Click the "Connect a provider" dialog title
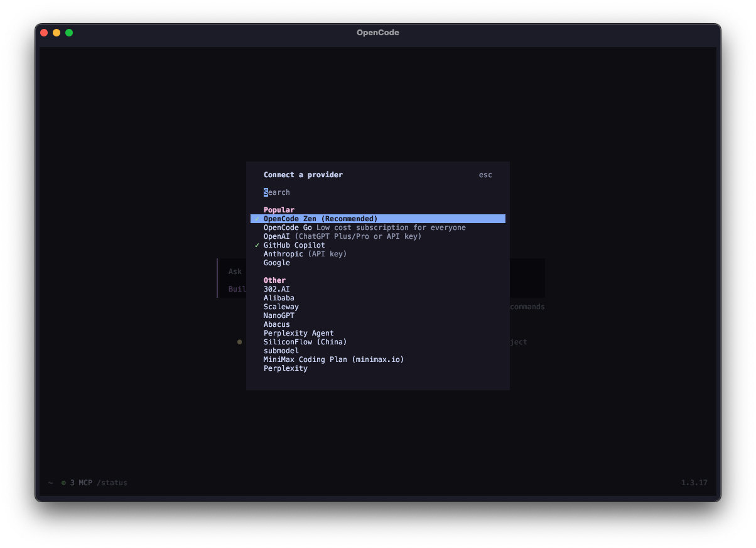The width and height of the screenshot is (756, 548). 303,175
